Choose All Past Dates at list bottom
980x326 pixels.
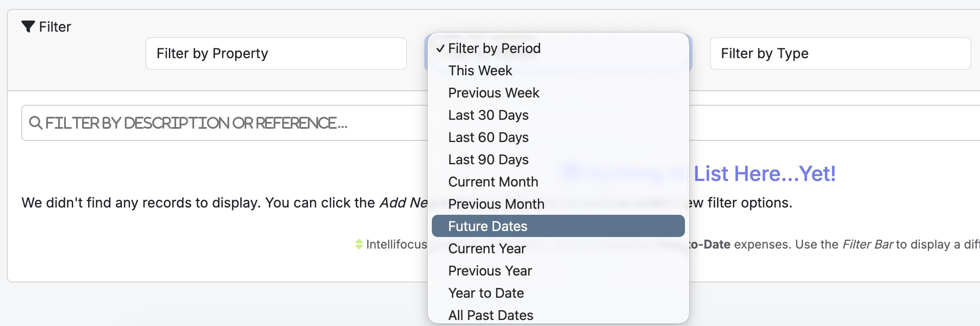[490, 315]
